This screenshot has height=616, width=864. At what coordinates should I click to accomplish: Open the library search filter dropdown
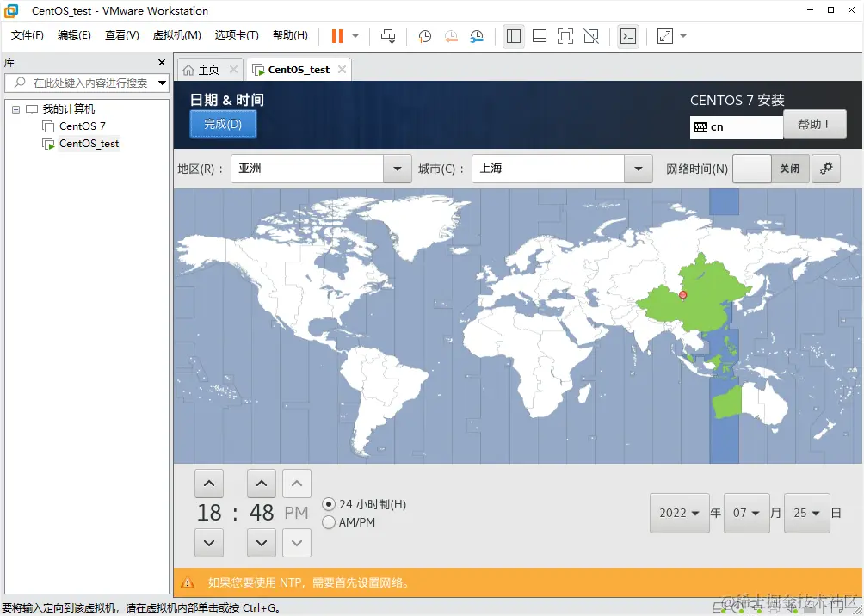pos(162,83)
